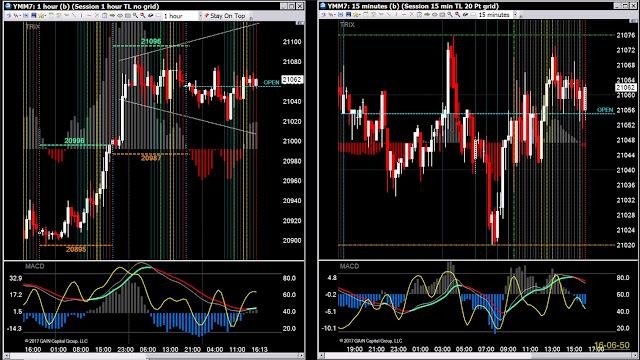
Task: Select the eraser icon in 15 minutes chart toolbar
Action: (x=465, y=14)
